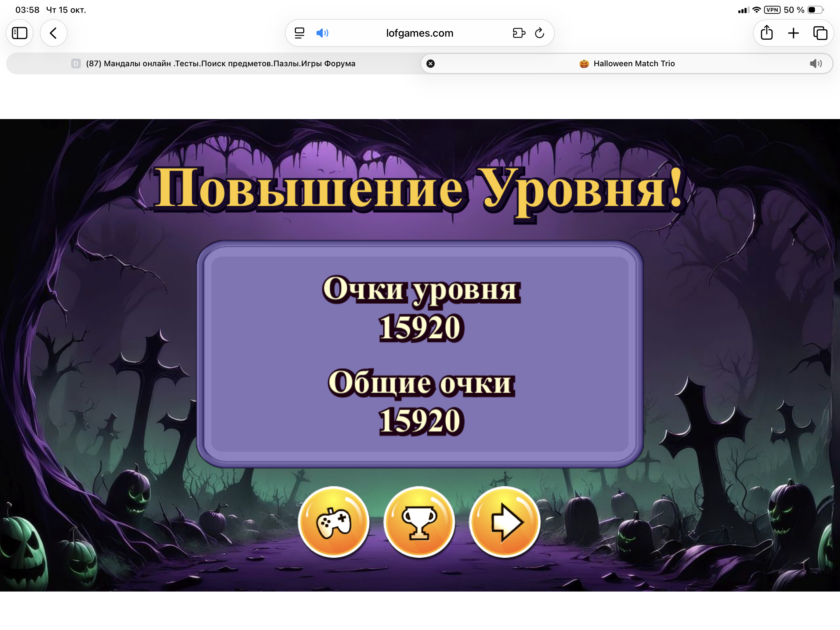
Task: Open the Safari sidebar panel
Action: (19, 33)
